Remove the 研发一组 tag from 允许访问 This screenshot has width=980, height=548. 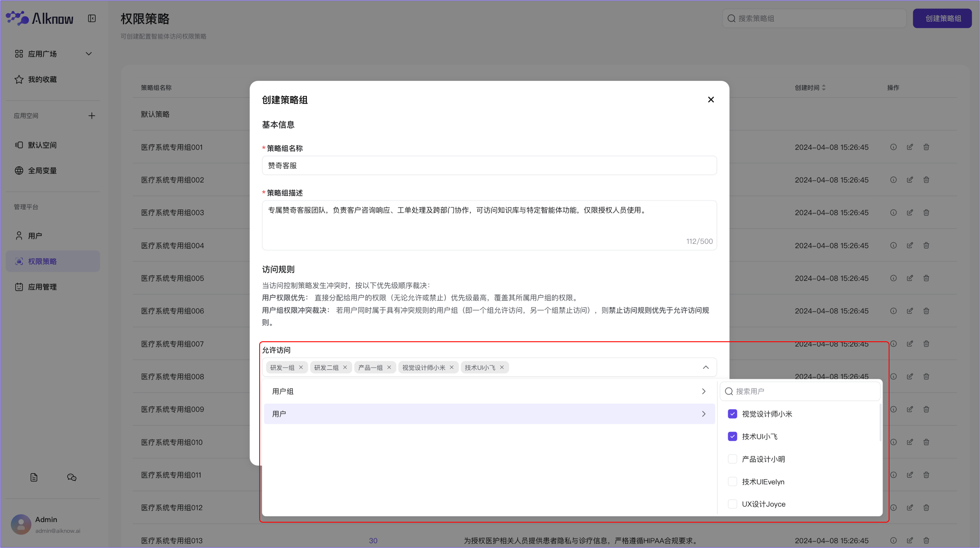[x=301, y=368]
